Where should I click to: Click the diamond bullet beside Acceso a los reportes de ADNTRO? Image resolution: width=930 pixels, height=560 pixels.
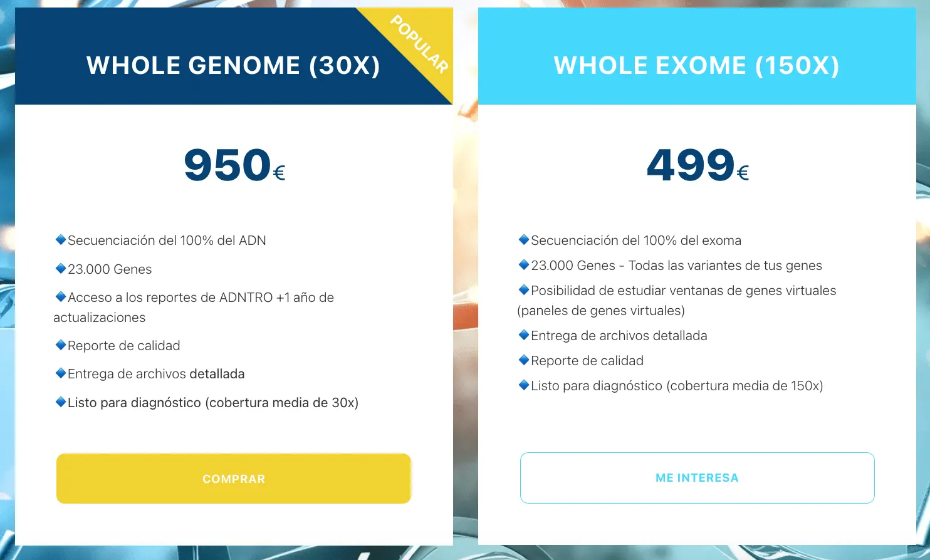click(61, 296)
